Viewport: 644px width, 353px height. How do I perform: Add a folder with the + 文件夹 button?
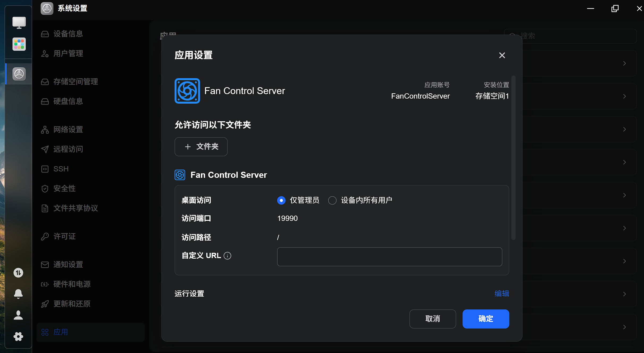point(201,147)
